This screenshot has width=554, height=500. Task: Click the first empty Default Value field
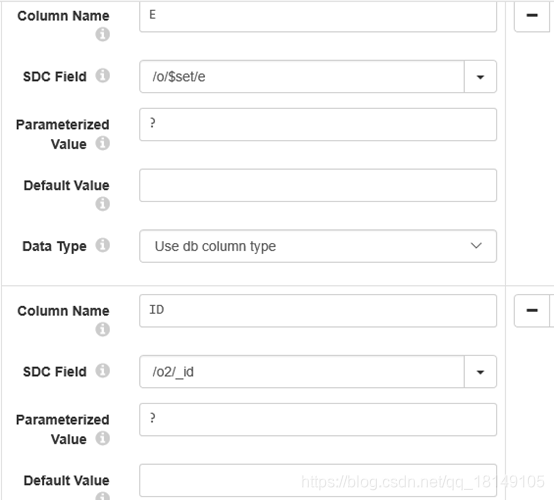coord(318,186)
